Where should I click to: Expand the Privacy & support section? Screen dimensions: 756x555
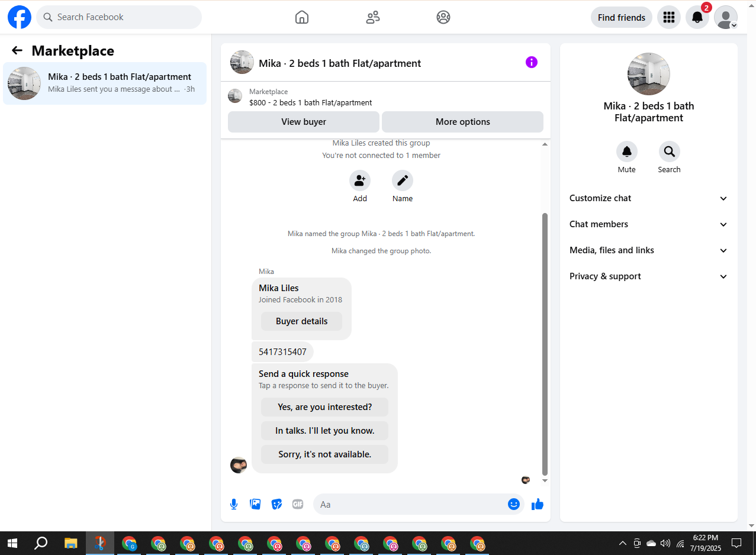point(649,276)
